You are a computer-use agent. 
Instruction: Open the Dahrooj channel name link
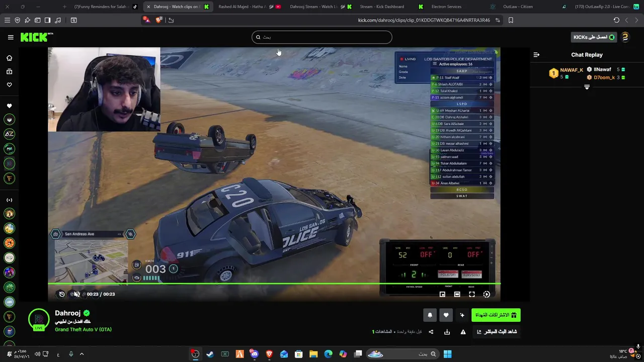67,313
